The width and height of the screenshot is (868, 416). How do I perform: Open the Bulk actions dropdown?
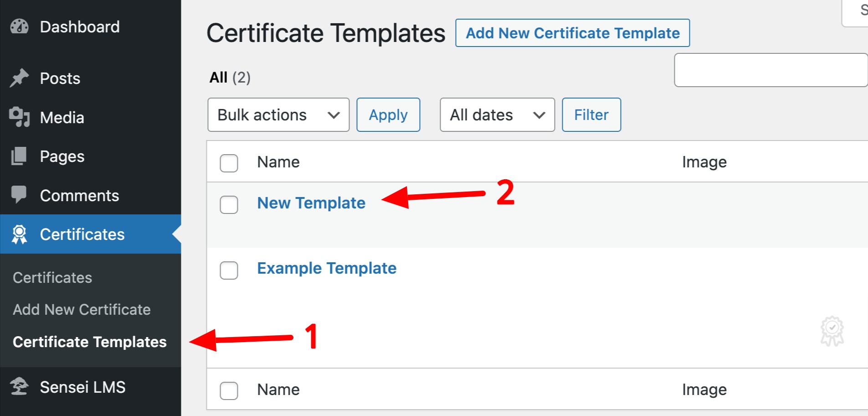pyautogui.click(x=278, y=115)
